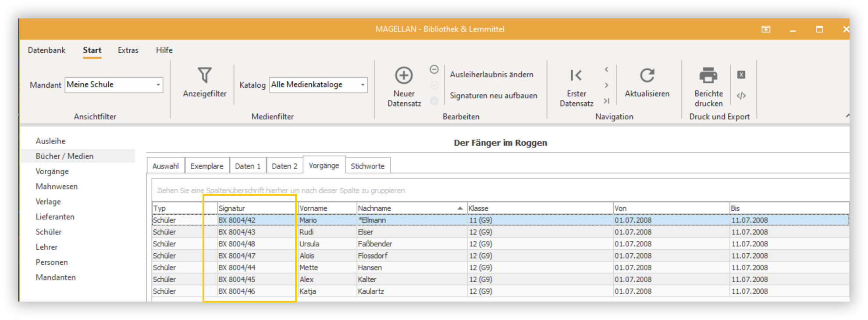Viewport: 868px width, 320px height.
Task: Sort by the Klasse column header
Action: (x=540, y=208)
